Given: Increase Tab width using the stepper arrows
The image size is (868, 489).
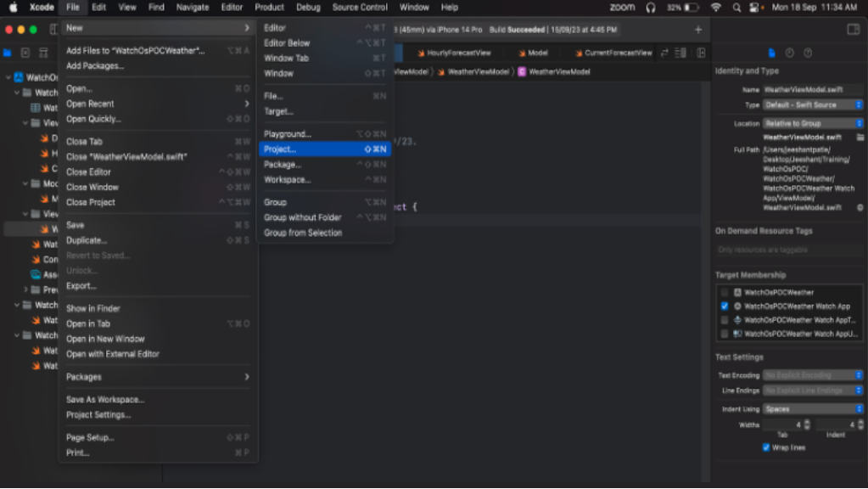Looking at the screenshot, I should coord(806,424).
